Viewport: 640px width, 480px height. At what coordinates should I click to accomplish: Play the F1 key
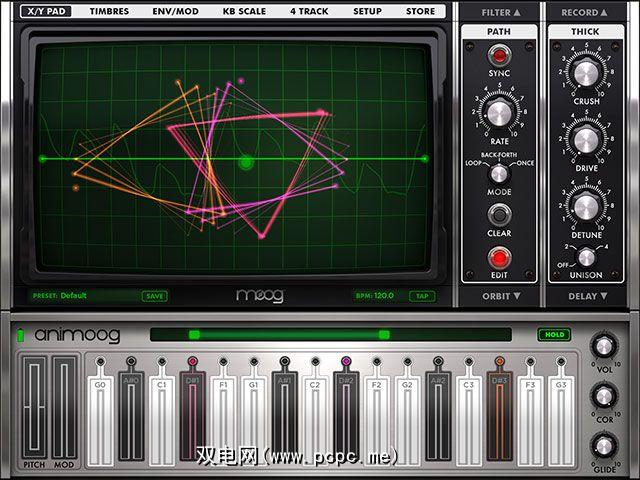[223, 420]
